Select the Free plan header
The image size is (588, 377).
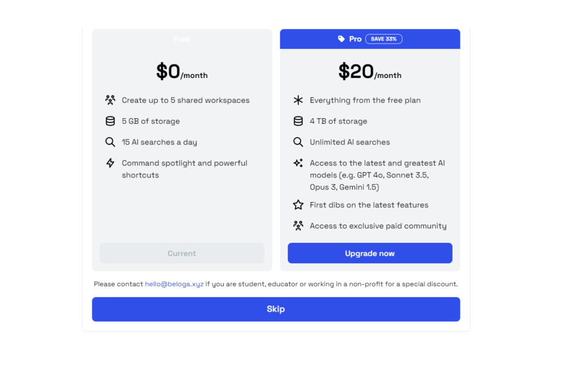pyautogui.click(x=181, y=39)
